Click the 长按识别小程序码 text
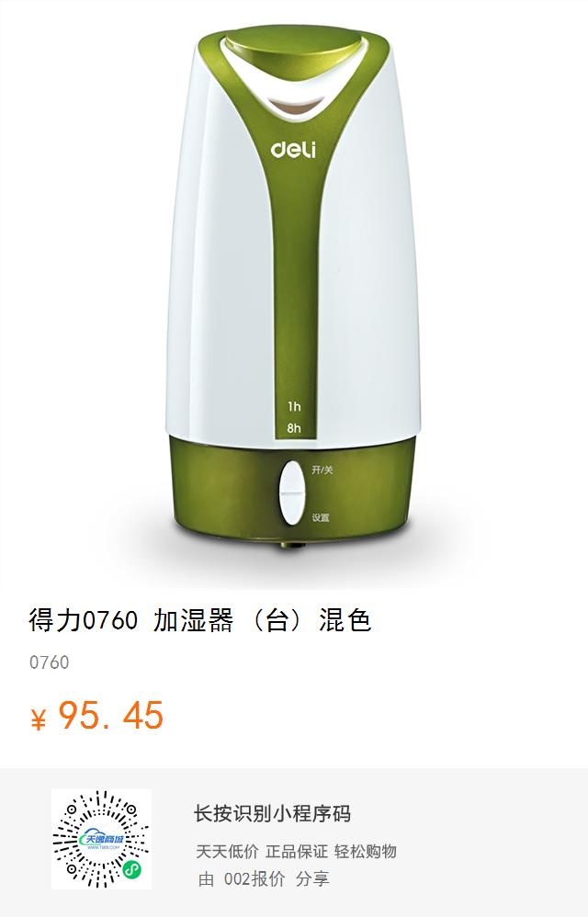The width and height of the screenshot is (588, 917). tap(272, 813)
